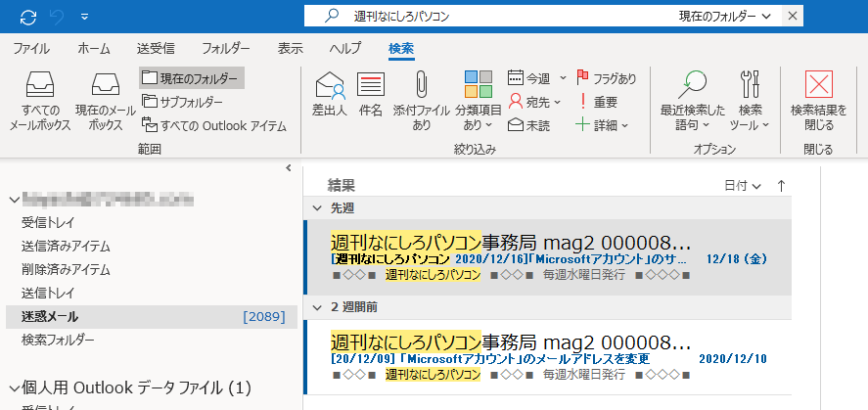
Task: Clear the search with the X button
Action: 793,17
